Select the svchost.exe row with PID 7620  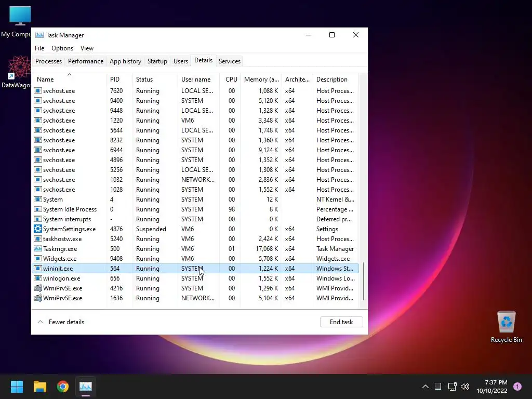[x=195, y=91]
